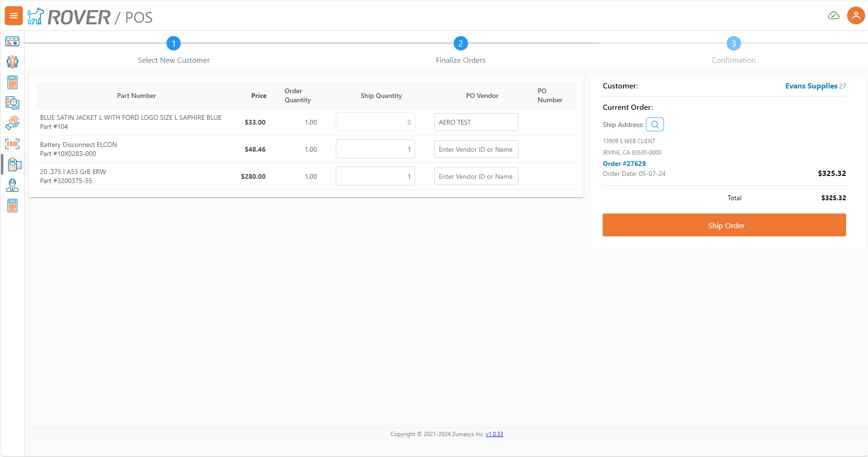
Task: Open the navigation hamburger menu
Action: [x=13, y=16]
